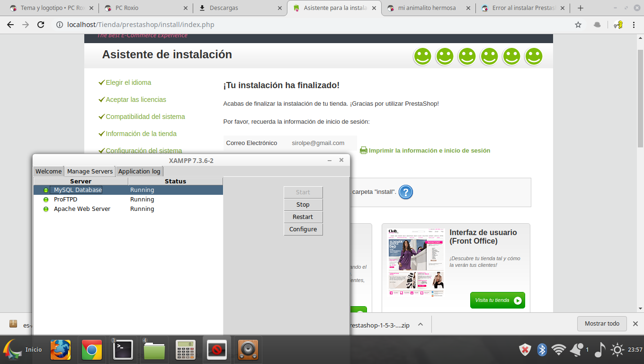Reload the PrestaShop install page

(41, 25)
